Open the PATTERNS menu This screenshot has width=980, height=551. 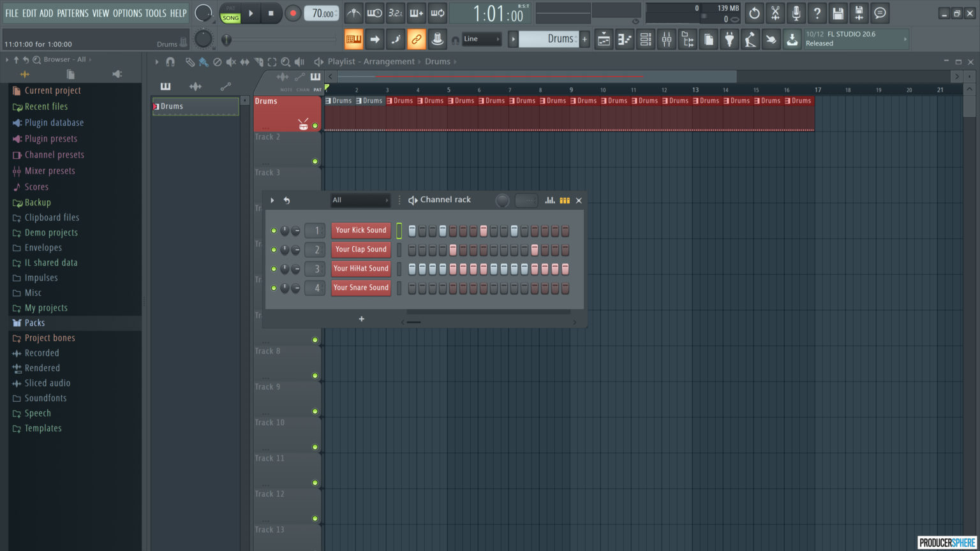tap(73, 13)
